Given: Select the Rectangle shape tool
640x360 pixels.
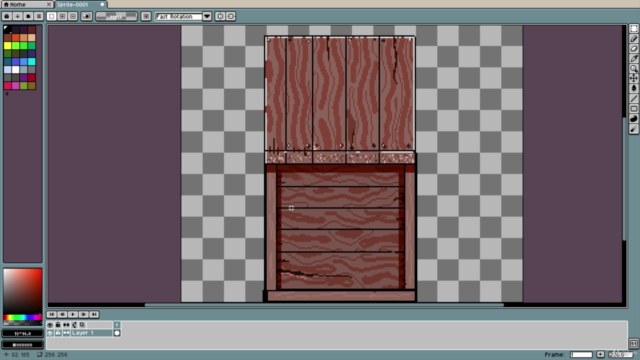Looking at the screenshot, I should (633, 109).
